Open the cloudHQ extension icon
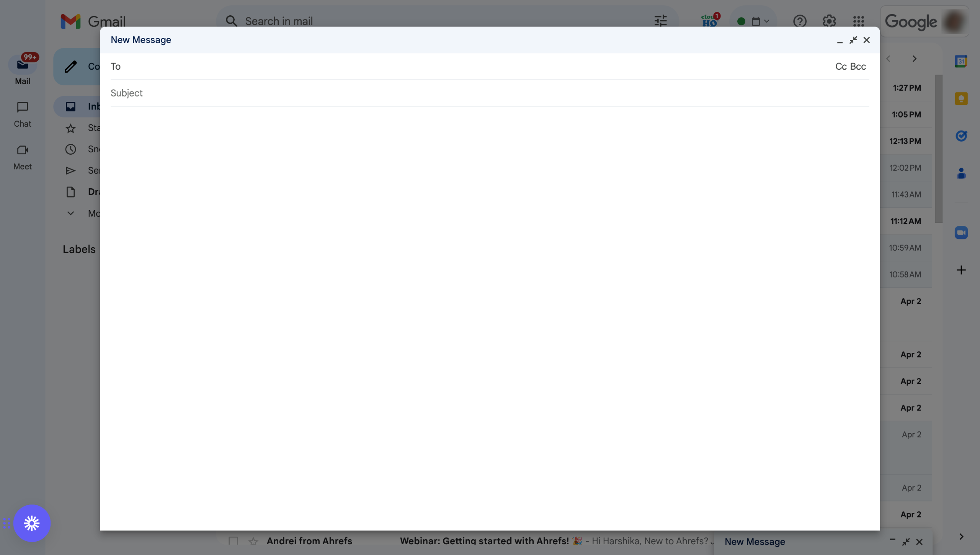This screenshot has width=980, height=555. [x=710, y=21]
